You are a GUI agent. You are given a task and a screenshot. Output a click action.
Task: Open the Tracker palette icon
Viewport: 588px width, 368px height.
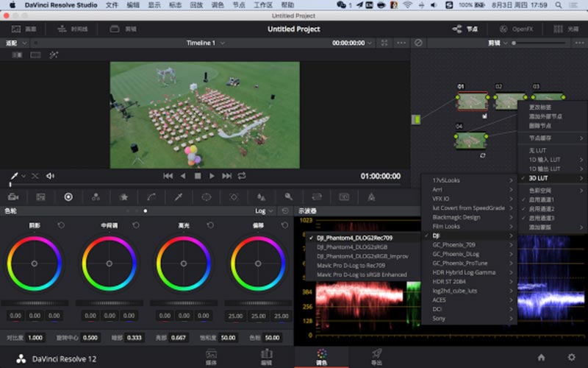tap(234, 197)
